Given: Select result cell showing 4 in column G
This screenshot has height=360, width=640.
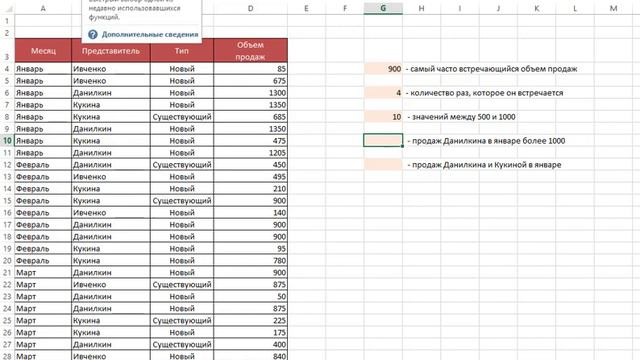Looking at the screenshot, I should pos(383,93).
